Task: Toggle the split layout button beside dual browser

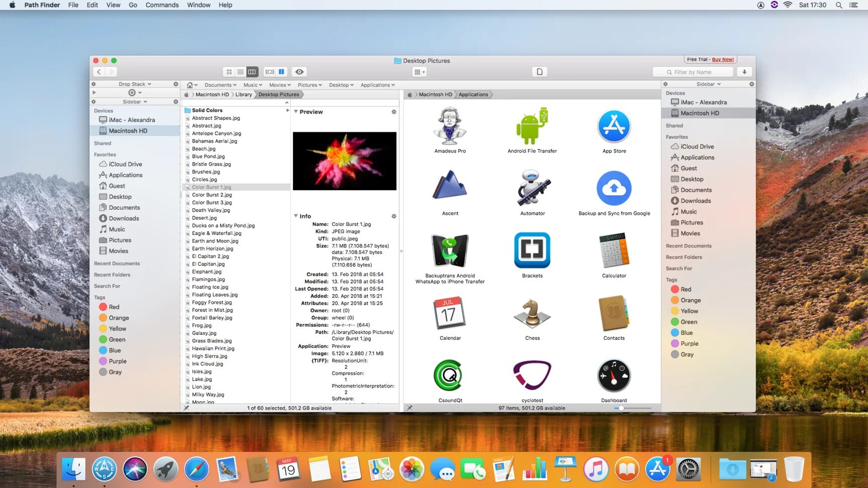Action: point(270,72)
